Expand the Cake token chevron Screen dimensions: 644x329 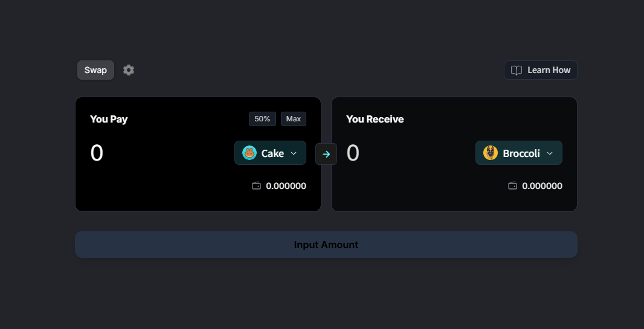294,153
